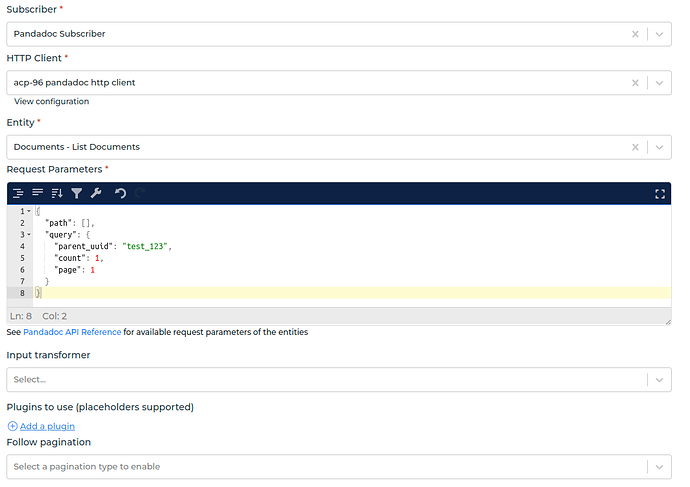Undo the last editor action

pyautogui.click(x=120, y=193)
